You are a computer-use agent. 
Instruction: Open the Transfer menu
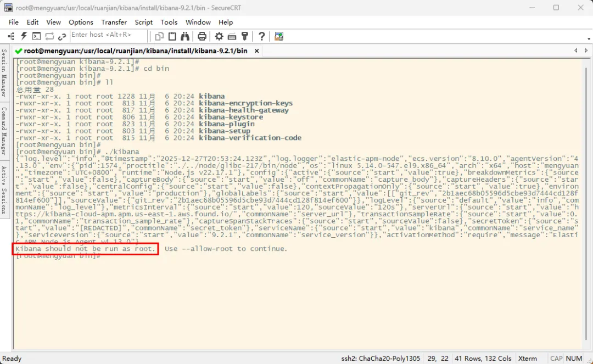pos(114,23)
